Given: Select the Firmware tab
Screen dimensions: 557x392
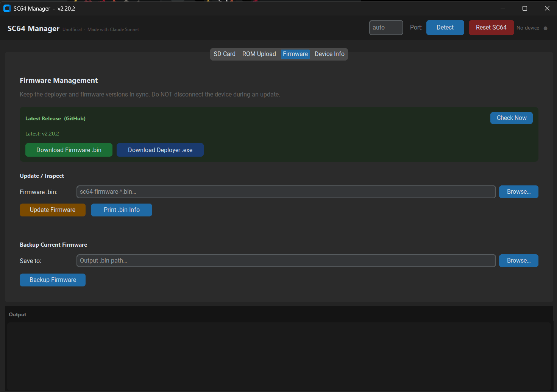Looking at the screenshot, I should [x=295, y=54].
